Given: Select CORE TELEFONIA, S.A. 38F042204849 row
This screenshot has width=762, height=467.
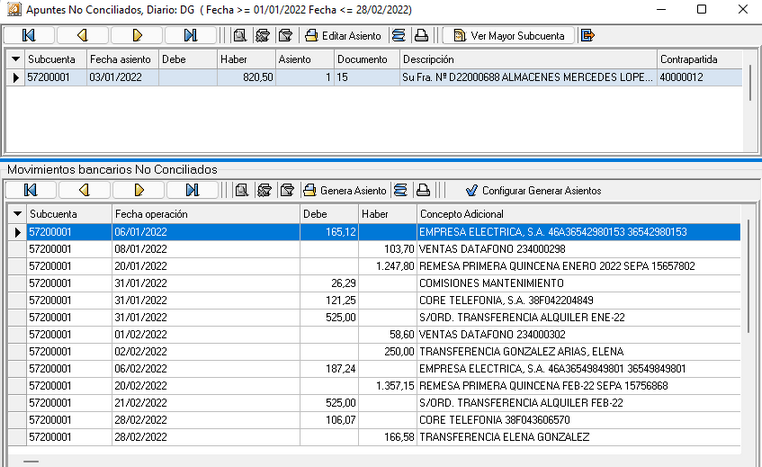Looking at the screenshot, I should pyautogui.click(x=374, y=300).
